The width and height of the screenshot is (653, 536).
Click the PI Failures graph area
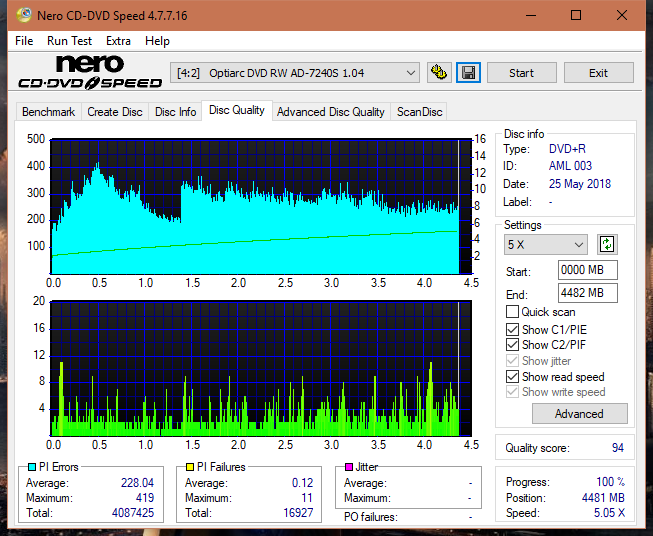pyautogui.click(x=261, y=369)
